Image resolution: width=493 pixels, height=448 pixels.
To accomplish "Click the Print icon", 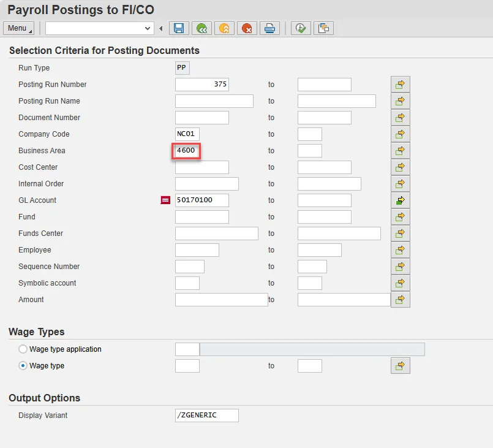I will [269, 28].
